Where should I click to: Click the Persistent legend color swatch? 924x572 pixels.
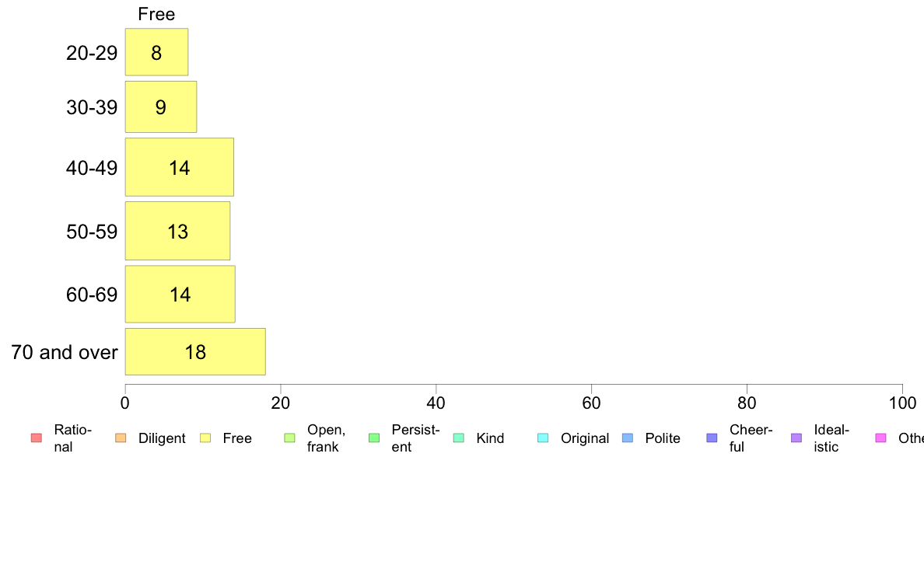pyautogui.click(x=374, y=438)
